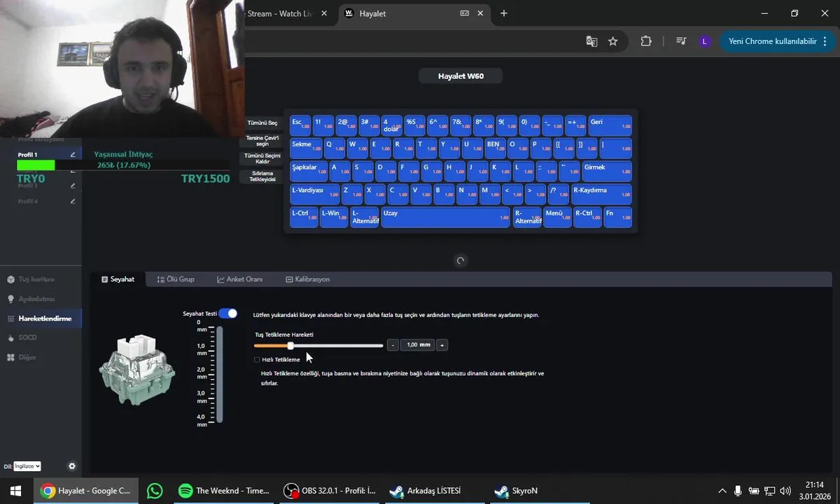This screenshot has height=504, width=840.
Task: Open the SOCD section
Action: pyautogui.click(x=27, y=337)
